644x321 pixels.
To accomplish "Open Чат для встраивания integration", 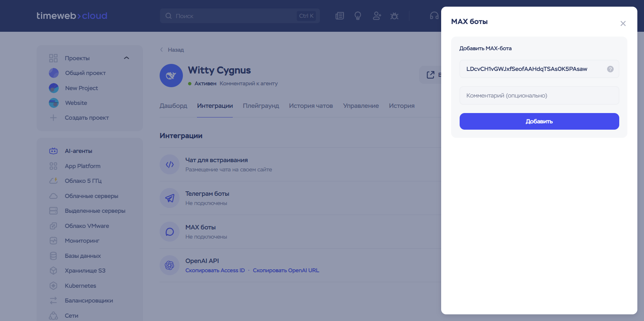I will click(217, 160).
